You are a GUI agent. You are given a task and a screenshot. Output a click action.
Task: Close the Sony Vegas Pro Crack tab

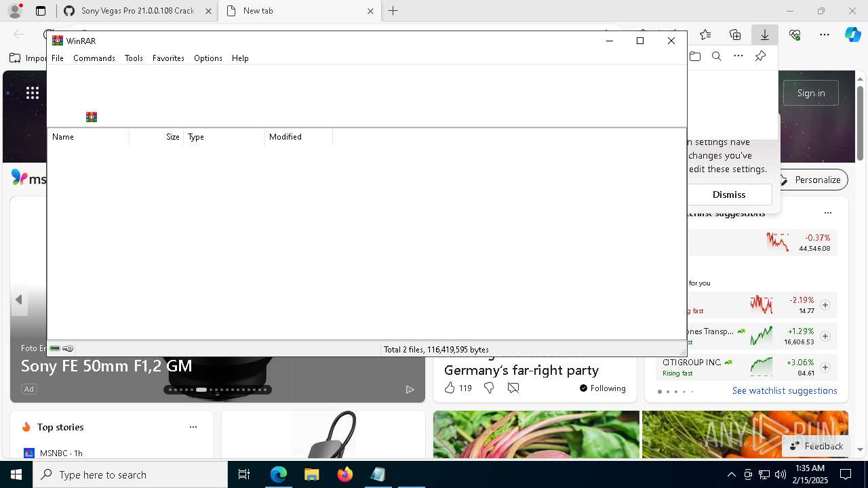[209, 11]
